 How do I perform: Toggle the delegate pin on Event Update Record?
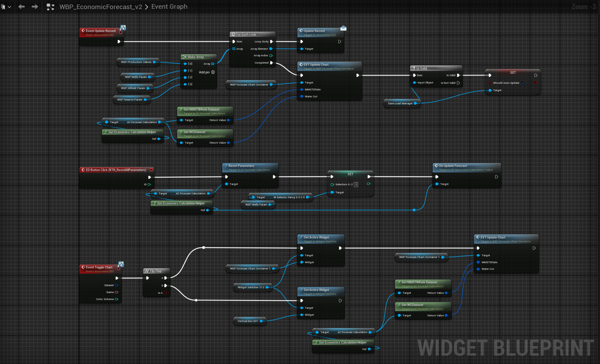pos(121,32)
